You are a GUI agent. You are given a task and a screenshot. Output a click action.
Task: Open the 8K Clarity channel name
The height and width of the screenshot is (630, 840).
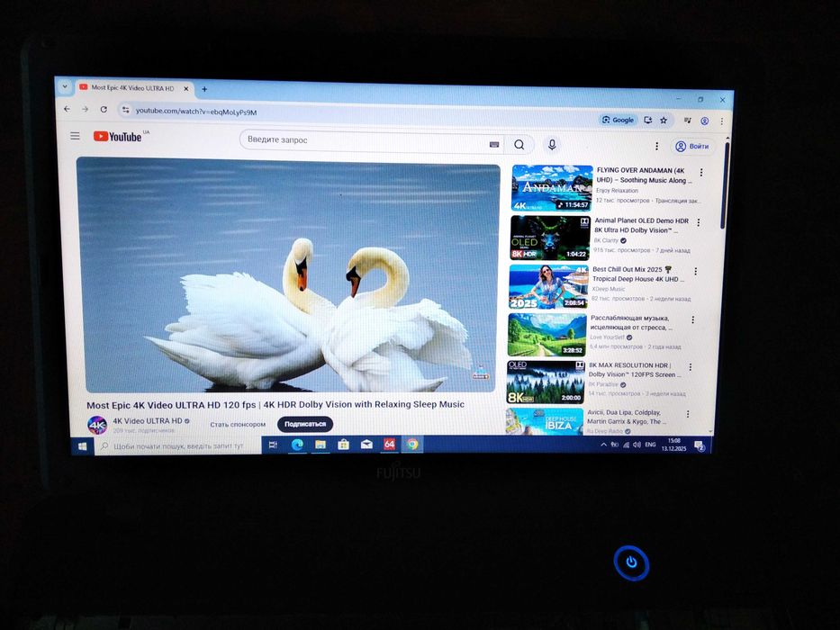(605, 240)
